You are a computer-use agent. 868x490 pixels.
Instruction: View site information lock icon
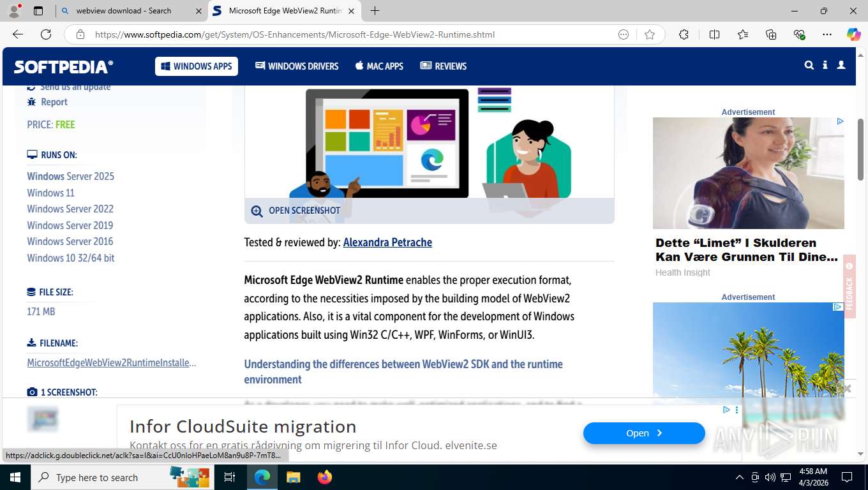coord(80,34)
